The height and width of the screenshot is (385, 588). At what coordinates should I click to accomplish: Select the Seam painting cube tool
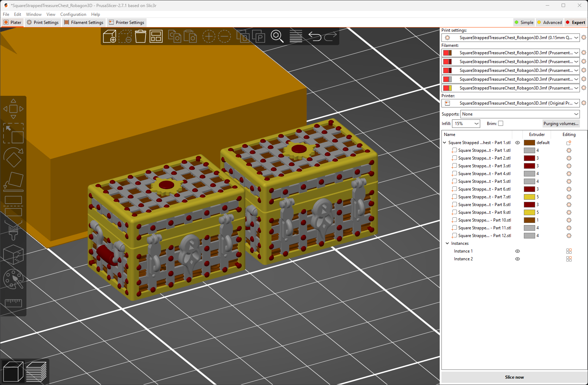[13, 255]
